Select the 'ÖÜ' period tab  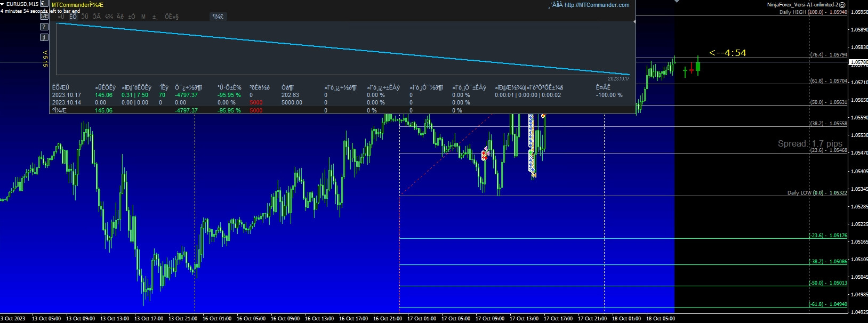click(85, 17)
